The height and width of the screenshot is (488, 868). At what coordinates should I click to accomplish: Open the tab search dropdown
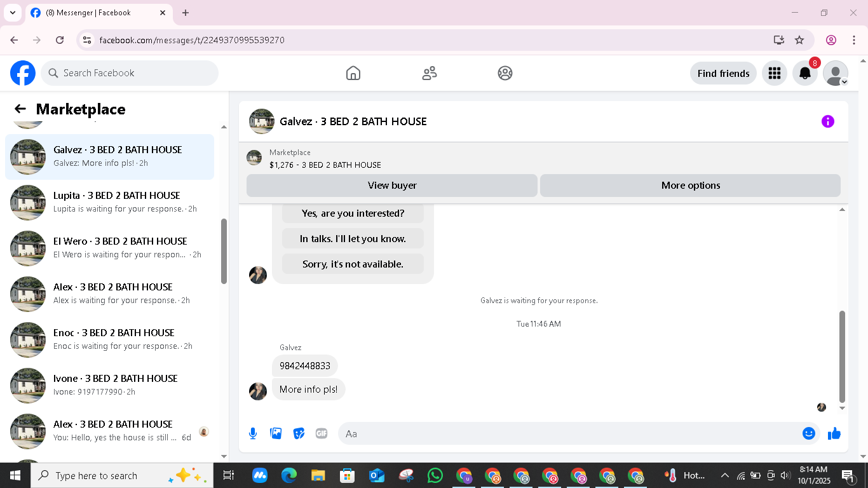[x=12, y=13]
